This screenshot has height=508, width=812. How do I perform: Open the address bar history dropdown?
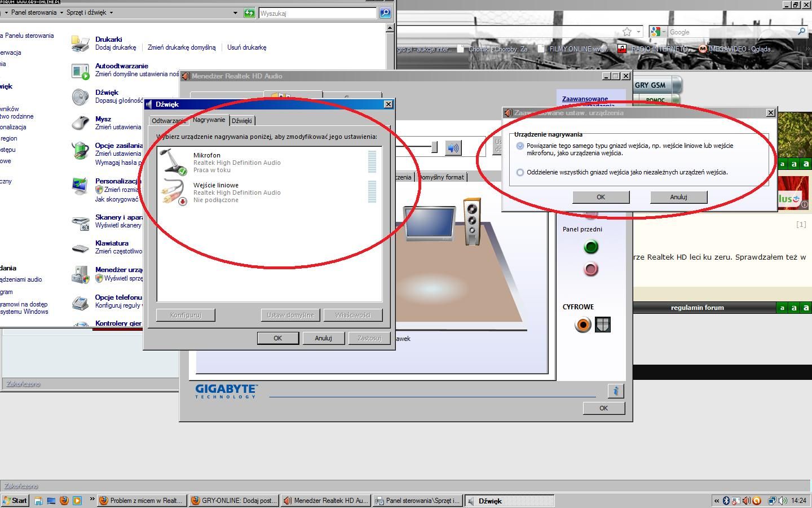[235, 12]
